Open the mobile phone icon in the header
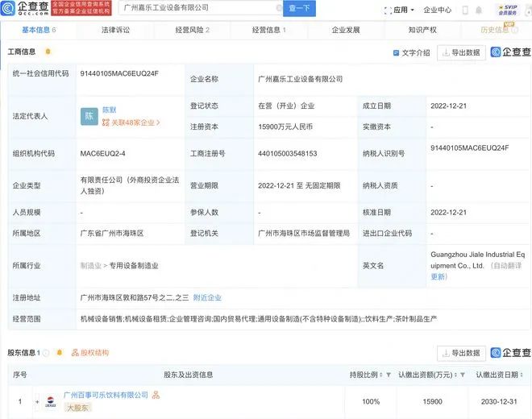The height and width of the screenshot is (419, 532). pos(465,10)
